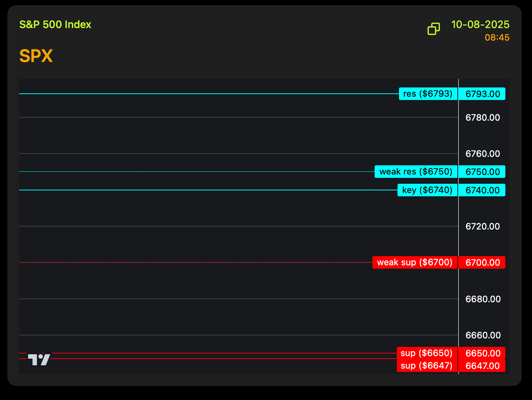Click the 6780.00 price axis label
The width and height of the screenshot is (532, 400).
[x=482, y=118]
